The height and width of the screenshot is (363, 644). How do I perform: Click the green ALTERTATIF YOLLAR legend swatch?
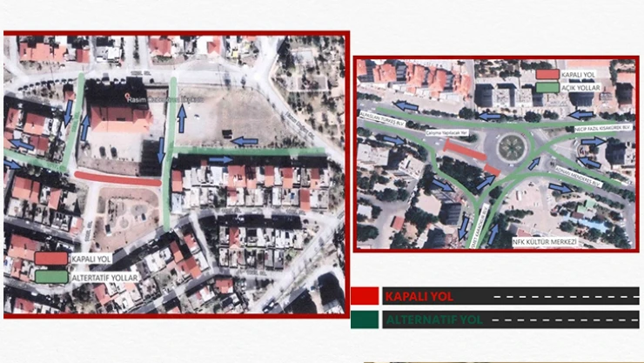pyautogui.click(x=50, y=277)
